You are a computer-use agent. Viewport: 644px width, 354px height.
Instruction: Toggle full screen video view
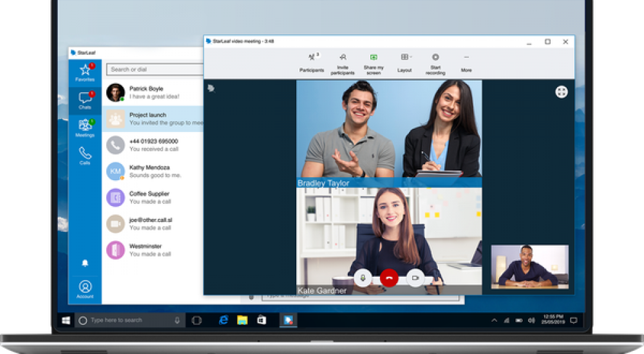pyautogui.click(x=562, y=92)
